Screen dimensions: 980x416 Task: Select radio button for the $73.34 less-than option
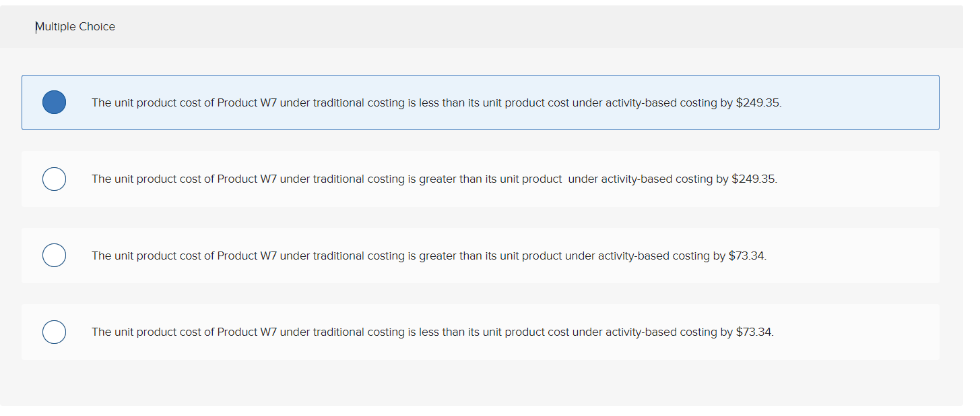click(x=54, y=332)
